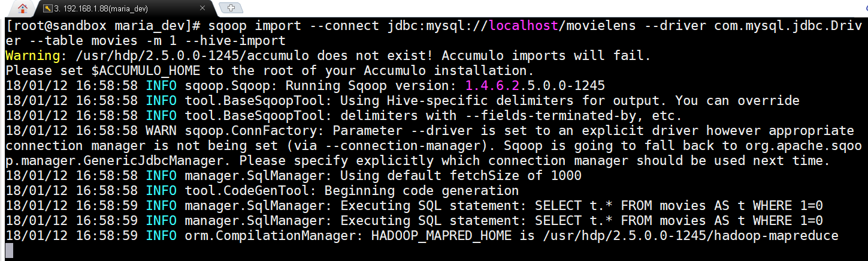Click the magenta 1.4.6.2 version number

(492, 86)
